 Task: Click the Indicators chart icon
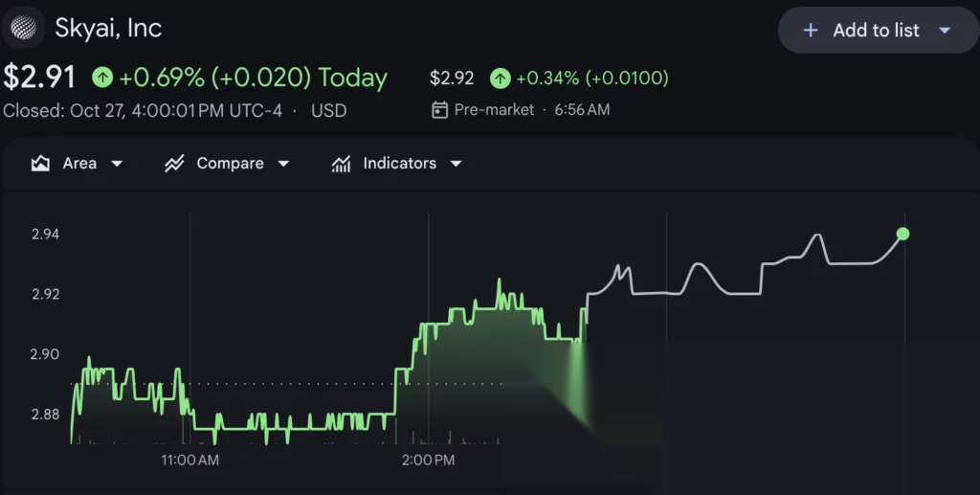click(341, 164)
